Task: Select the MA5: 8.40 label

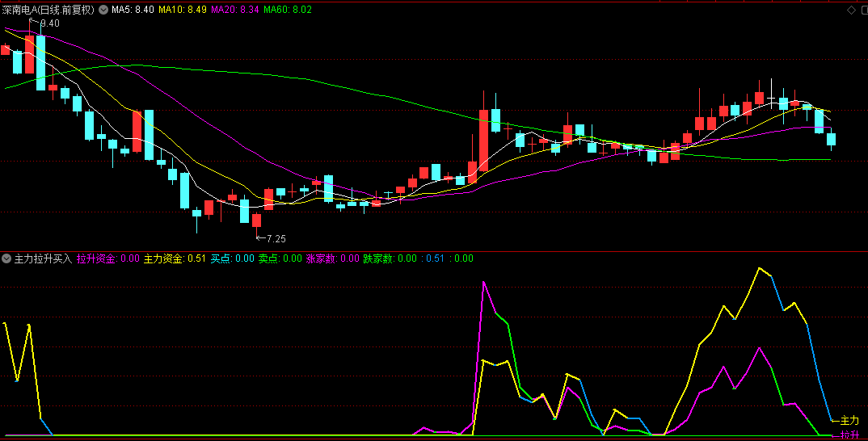Action: point(133,10)
